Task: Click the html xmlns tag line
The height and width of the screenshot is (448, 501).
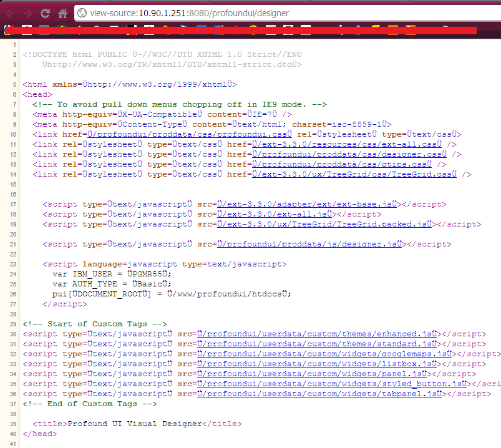Action: pos(129,84)
